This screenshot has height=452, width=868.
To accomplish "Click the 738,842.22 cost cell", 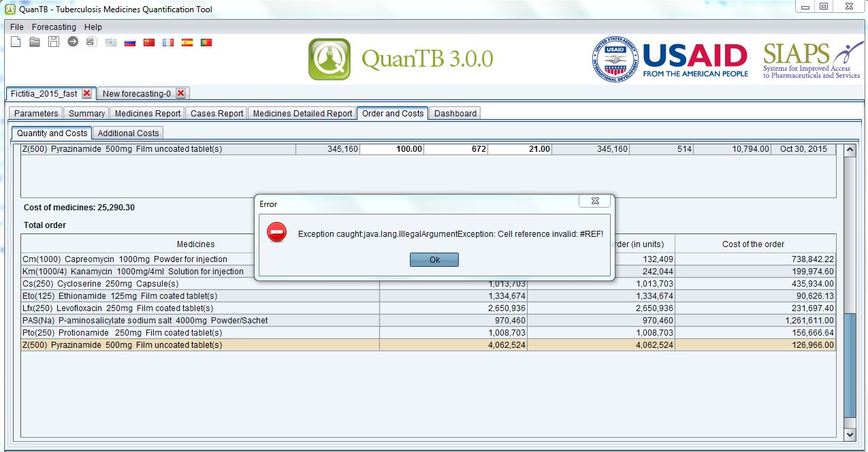I will [x=756, y=259].
